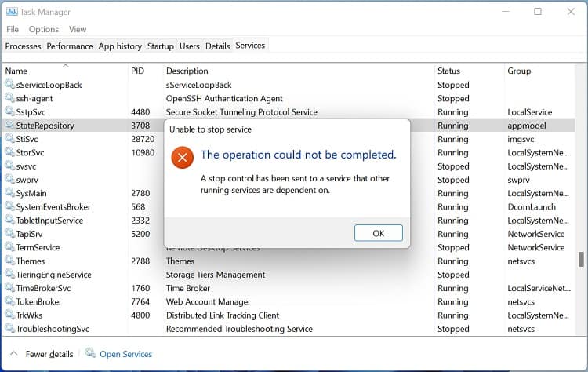
Task: Click the red error icon in the dialog
Action: tap(182, 157)
